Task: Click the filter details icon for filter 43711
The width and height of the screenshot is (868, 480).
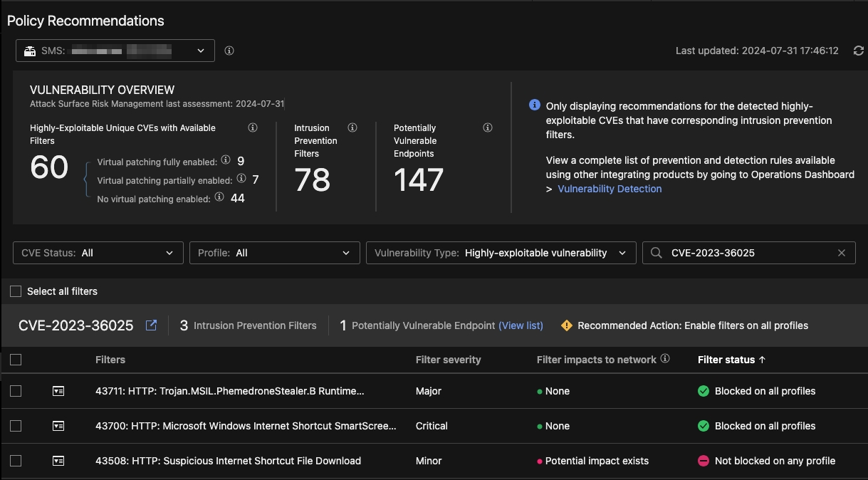Action: tap(58, 391)
